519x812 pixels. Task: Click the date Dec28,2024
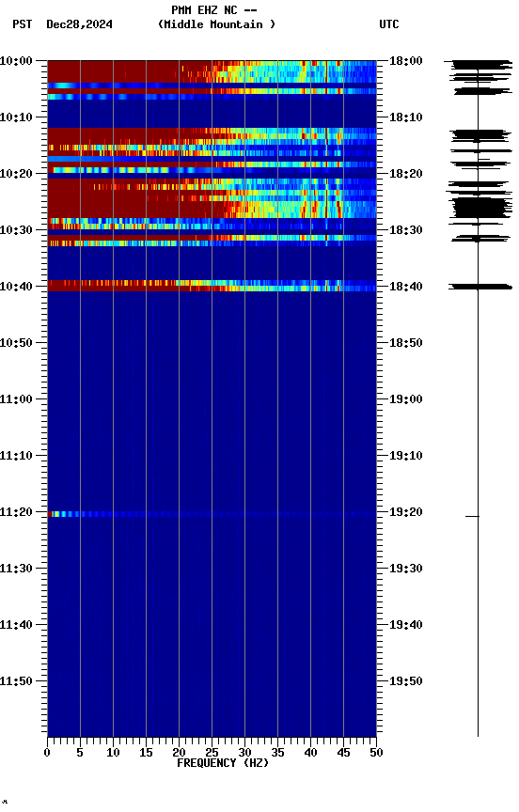(x=79, y=24)
